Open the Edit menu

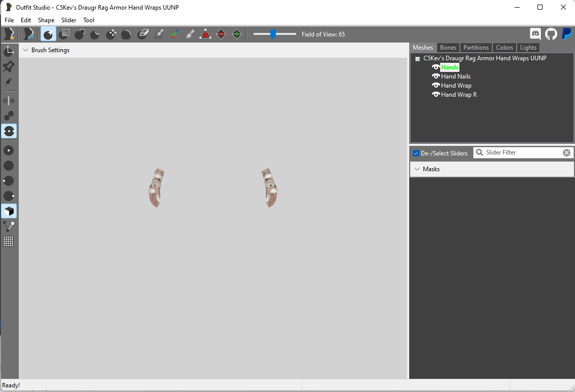point(26,20)
